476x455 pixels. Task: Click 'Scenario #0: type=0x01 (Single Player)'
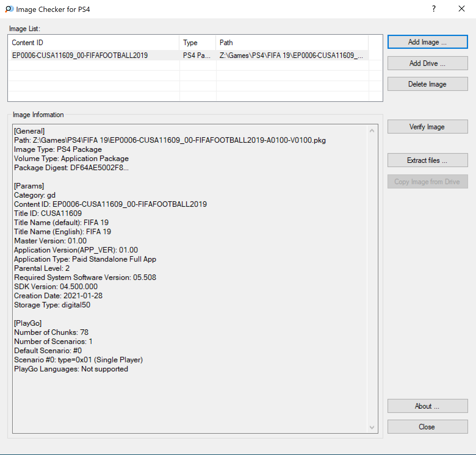pos(78,360)
